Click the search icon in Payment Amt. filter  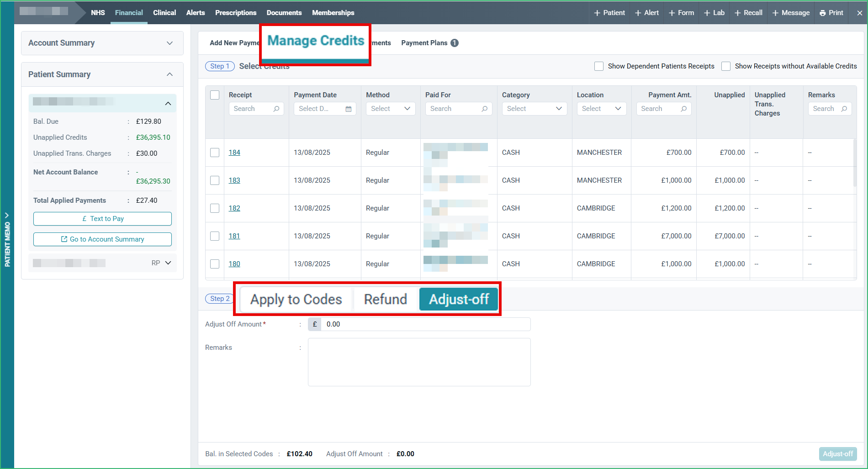point(684,109)
